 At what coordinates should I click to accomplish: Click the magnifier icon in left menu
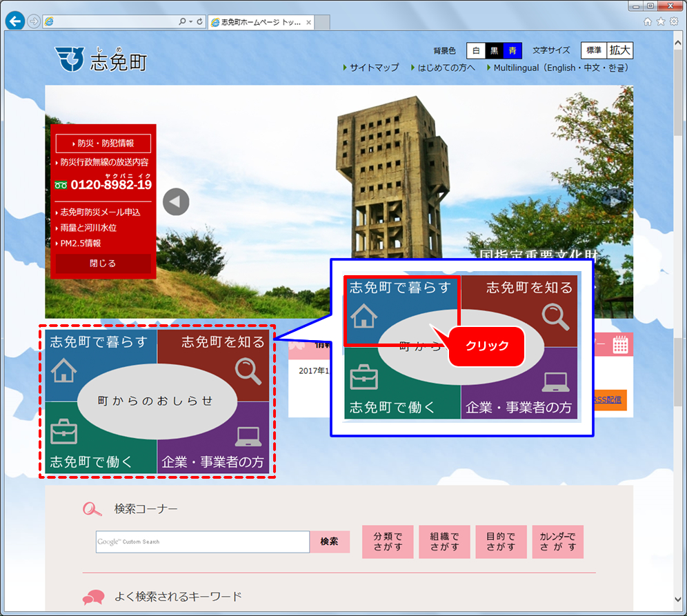coord(248,372)
